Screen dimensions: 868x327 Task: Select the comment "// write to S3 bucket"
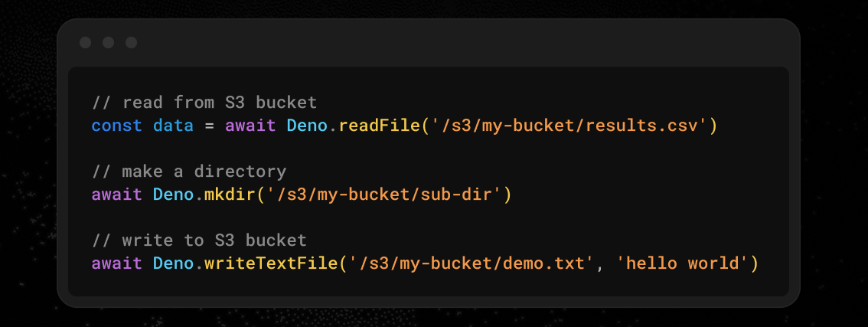point(199,240)
